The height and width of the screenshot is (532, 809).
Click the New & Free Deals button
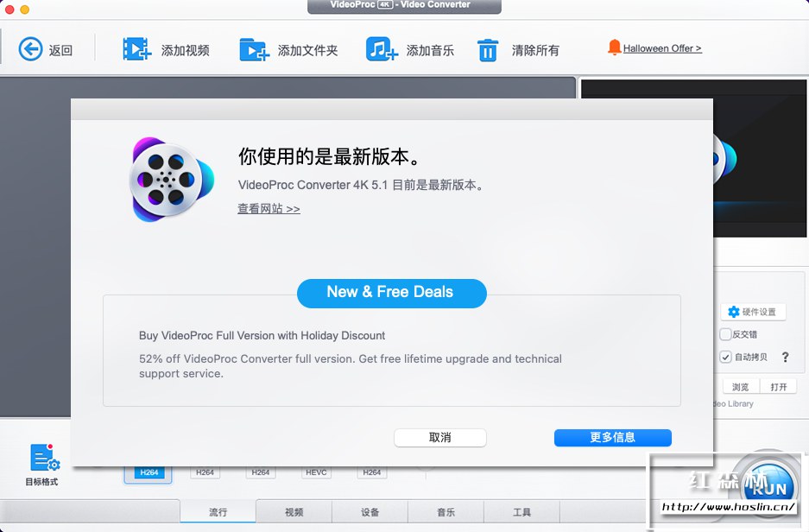click(392, 293)
